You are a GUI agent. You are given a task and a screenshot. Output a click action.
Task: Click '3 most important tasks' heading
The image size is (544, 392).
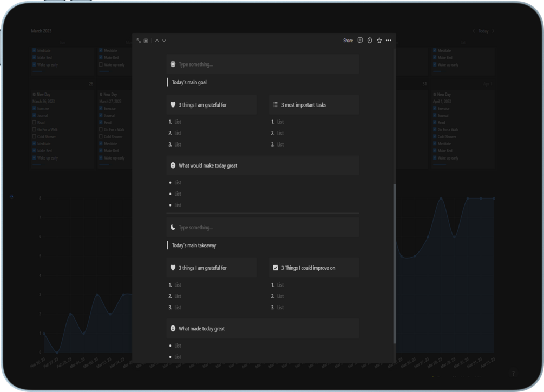click(x=304, y=105)
